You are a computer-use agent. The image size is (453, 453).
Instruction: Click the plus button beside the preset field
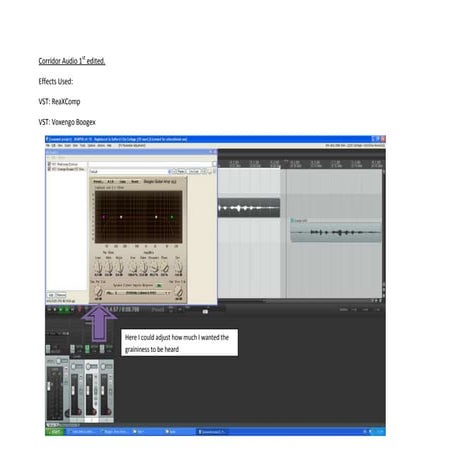click(x=174, y=171)
